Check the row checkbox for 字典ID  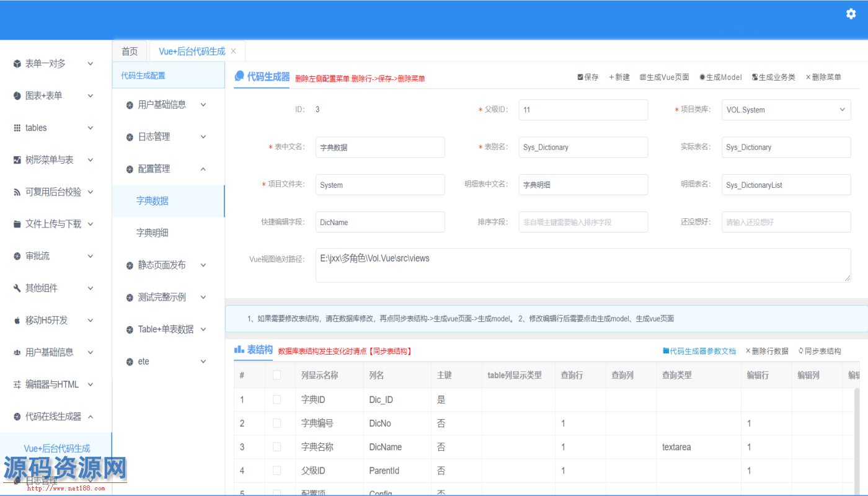[277, 400]
